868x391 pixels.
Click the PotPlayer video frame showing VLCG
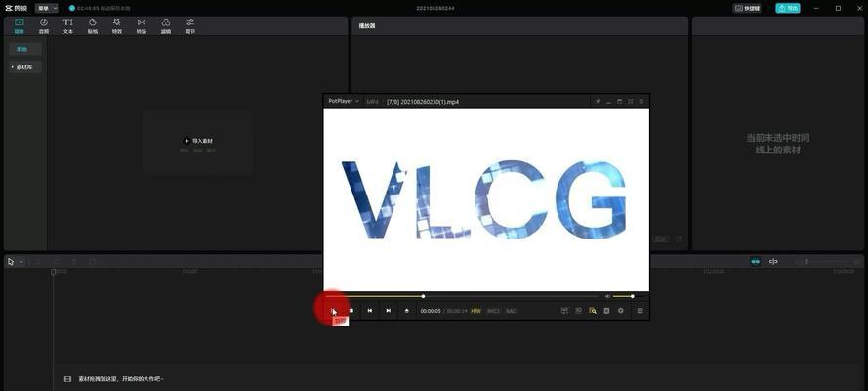click(x=486, y=199)
